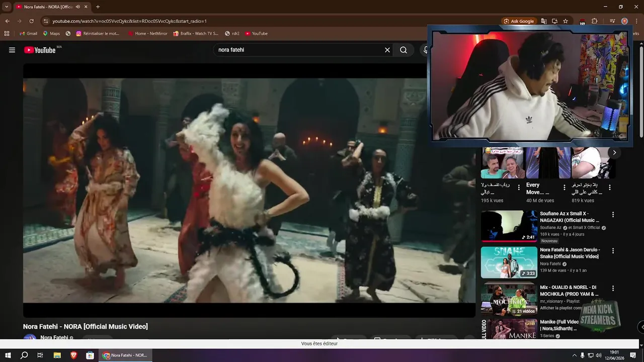Open the apps grid in bookmarks bar
This screenshot has width=644, height=362.
point(7,33)
